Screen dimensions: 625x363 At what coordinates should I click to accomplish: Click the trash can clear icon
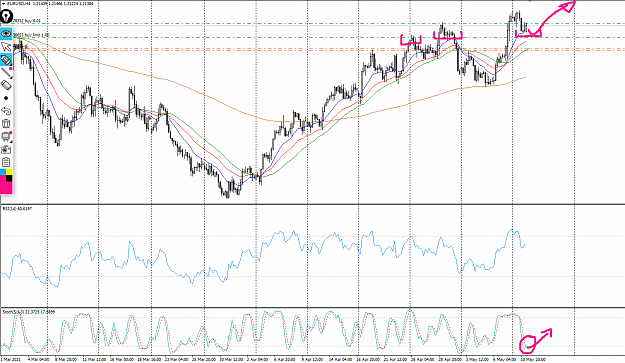(x=6, y=124)
